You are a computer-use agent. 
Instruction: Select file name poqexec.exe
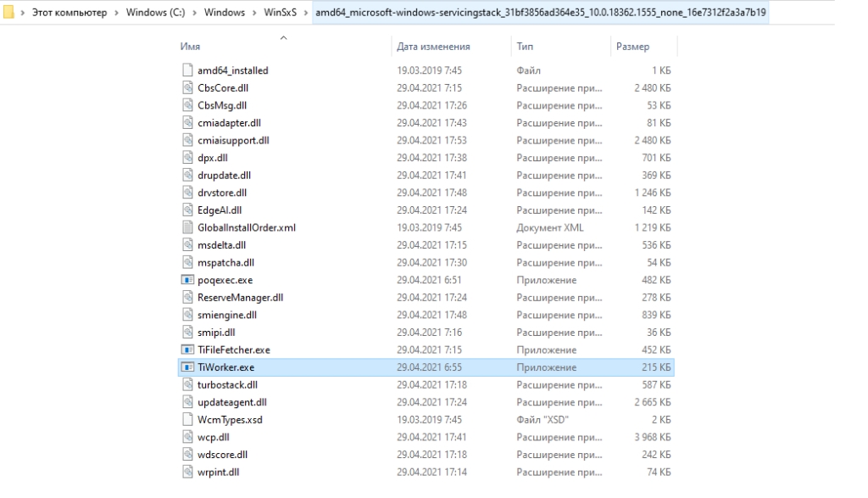225,280
